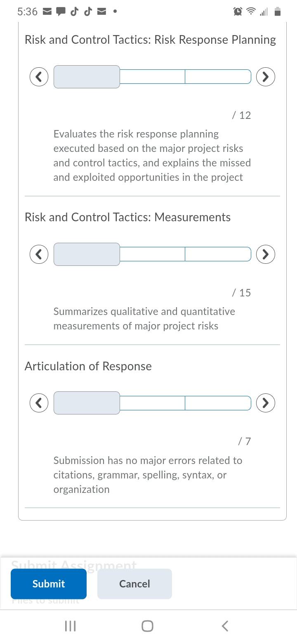
Task: Go to next level for Articulation of Response
Action: click(x=266, y=402)
